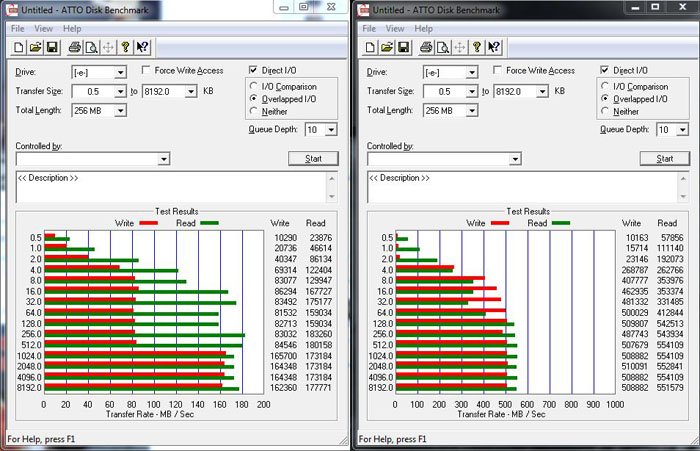Enable Force Write Access in left window
Screen dimensions: 700x451
tap(147, 71)
